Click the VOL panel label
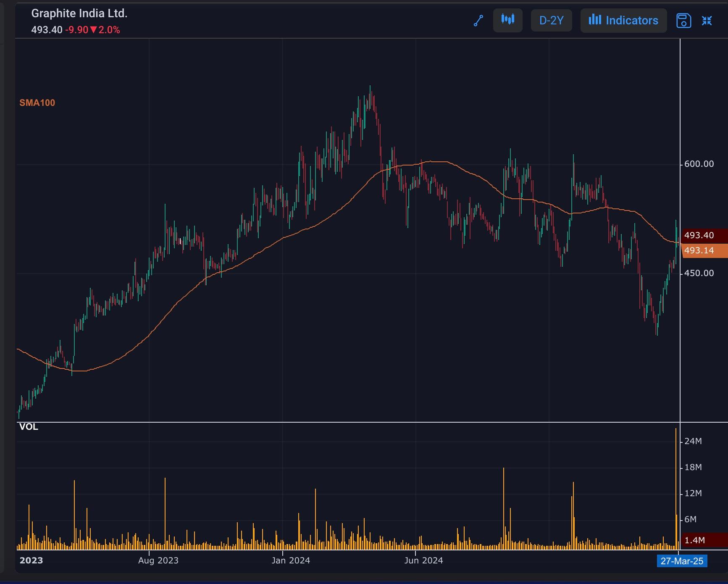 (x=29, y=427)
